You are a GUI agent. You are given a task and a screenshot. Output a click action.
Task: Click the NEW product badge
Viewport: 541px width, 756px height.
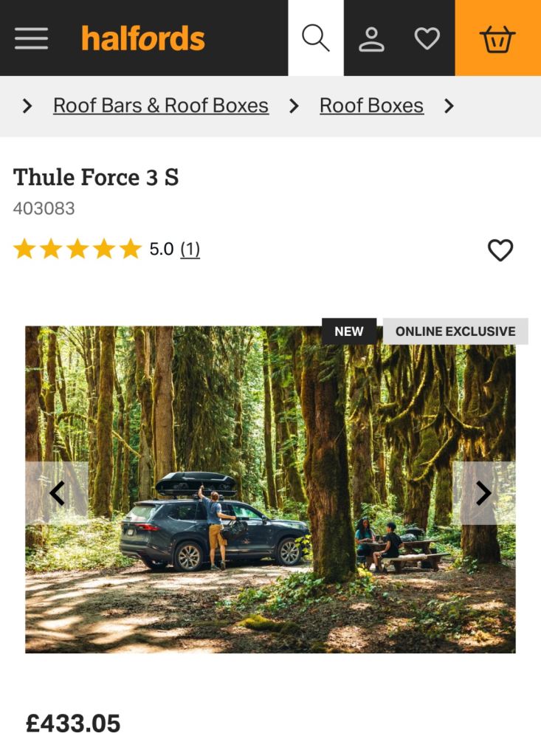point(349,331)
